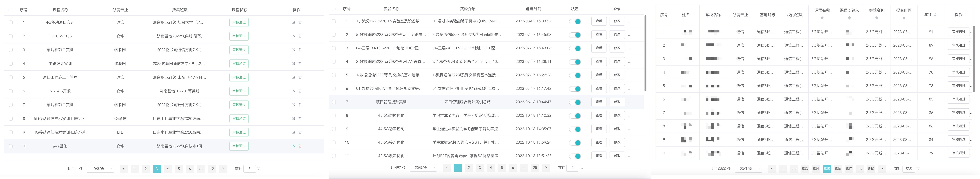Delete the 4G移动通信技术实训-山东水利 course
The height and width of the screenshot is (179, 980).
[300, 132]
